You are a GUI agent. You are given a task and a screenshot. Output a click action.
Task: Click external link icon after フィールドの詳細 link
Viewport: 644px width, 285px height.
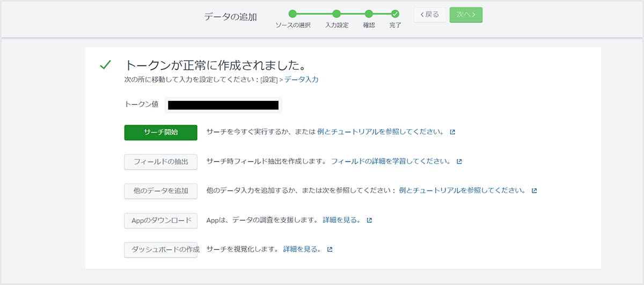coord(459,162)
